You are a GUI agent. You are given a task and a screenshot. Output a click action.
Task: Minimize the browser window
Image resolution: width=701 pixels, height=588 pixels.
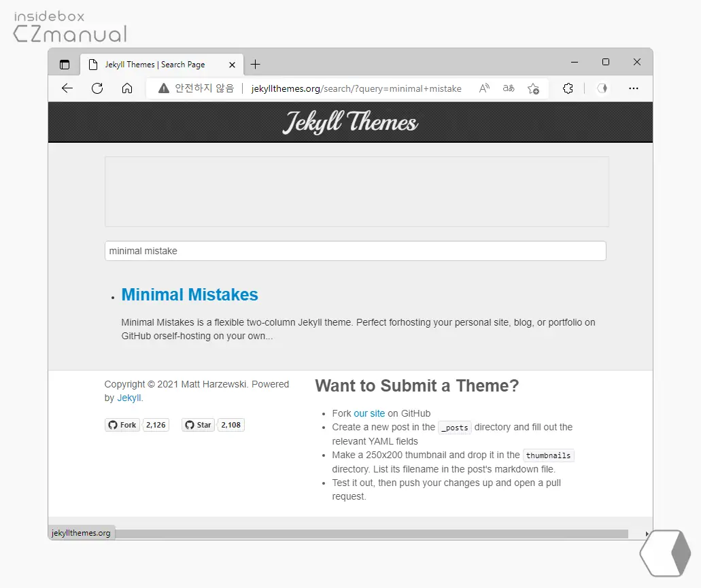point(575,62)
